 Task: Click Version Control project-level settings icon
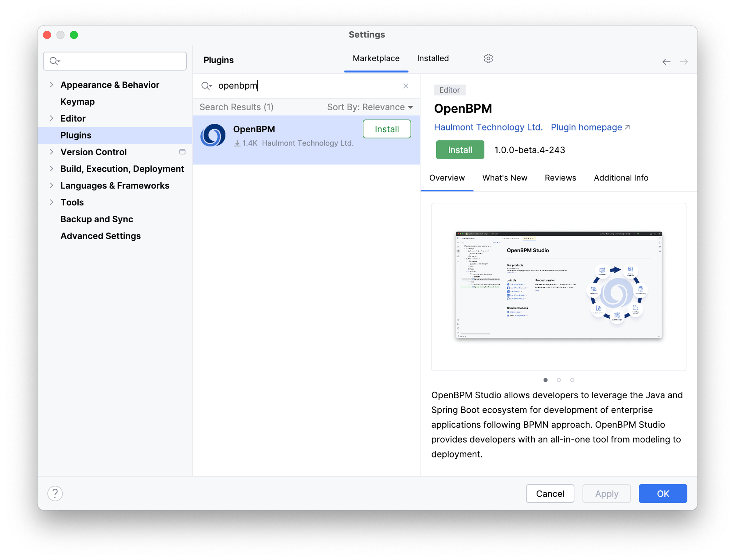tap(182, 152)
